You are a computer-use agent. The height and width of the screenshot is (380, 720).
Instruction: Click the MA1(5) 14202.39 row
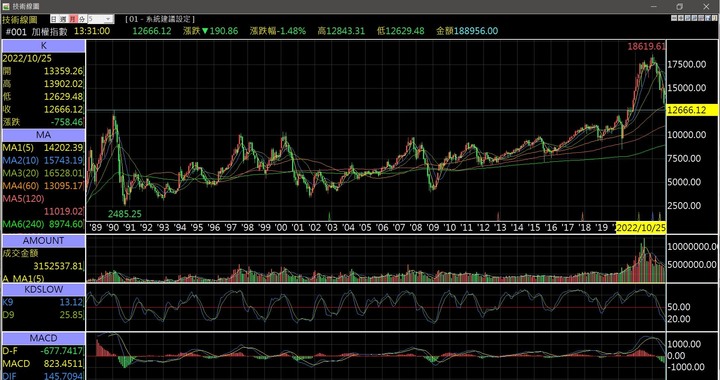point(43,148)
